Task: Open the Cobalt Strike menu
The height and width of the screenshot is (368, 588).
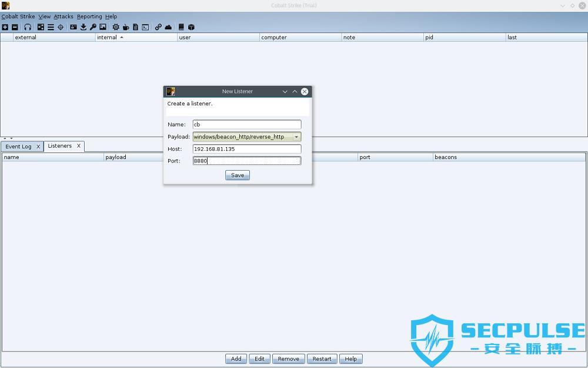Action: click(x=18, y=16)
